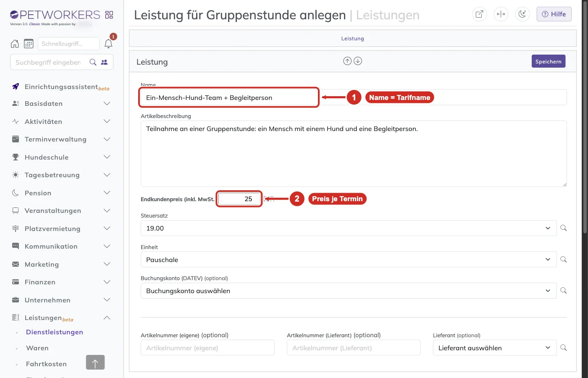Click the Speichern button
Viewport: 588px width, 378px height.
tap(549, 61)
